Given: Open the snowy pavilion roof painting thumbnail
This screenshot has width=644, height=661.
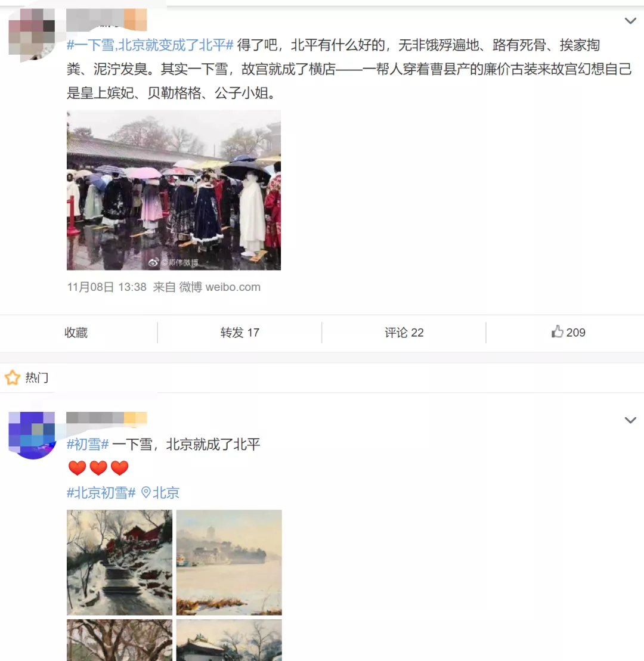Looking at the screenshot, I should click(229, 640).
